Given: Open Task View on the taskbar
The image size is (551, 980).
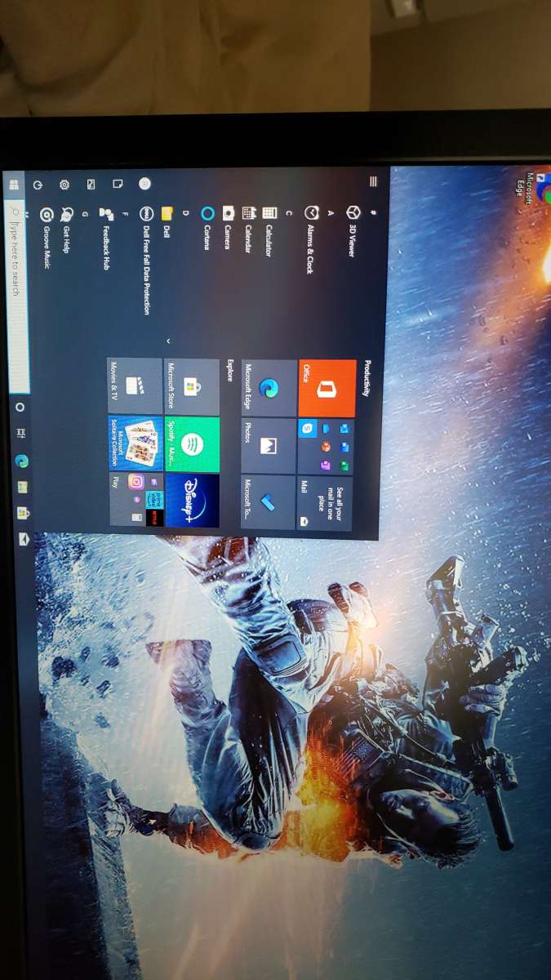Looking at the screenshot, I should point(20,432).
